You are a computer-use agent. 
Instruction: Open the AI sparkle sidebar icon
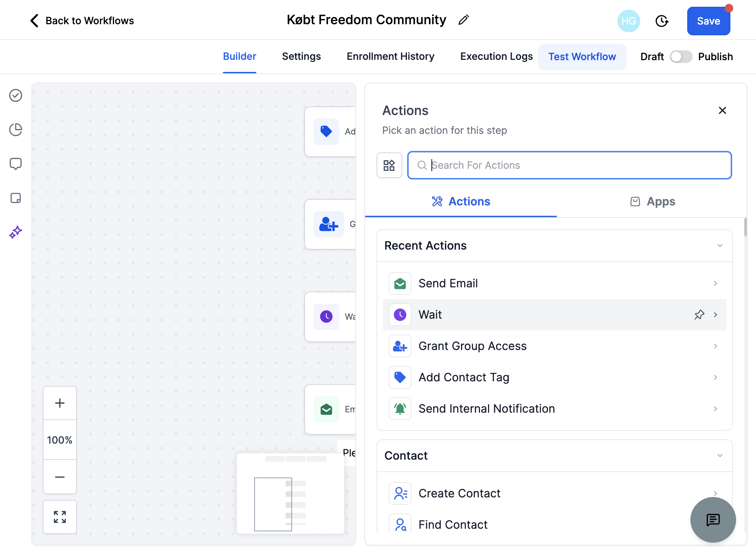click(x=16, y=232)
